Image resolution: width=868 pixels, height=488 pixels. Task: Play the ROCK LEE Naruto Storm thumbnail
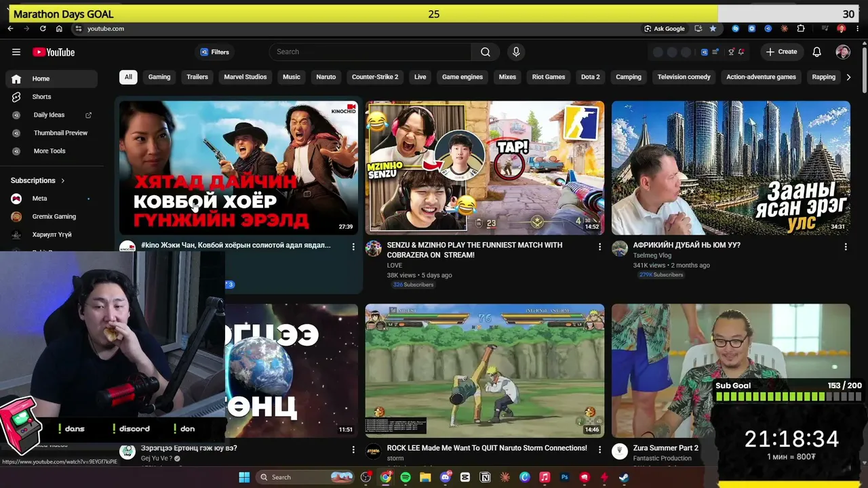click(x=485, y=371)
